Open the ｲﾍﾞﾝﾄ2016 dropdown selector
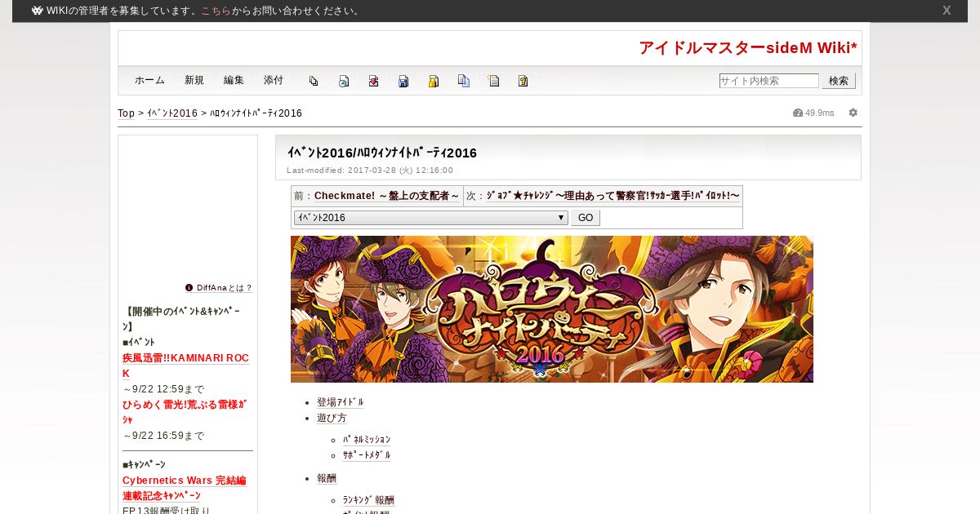This screenshot has width=980, height=514. [431, 218]
